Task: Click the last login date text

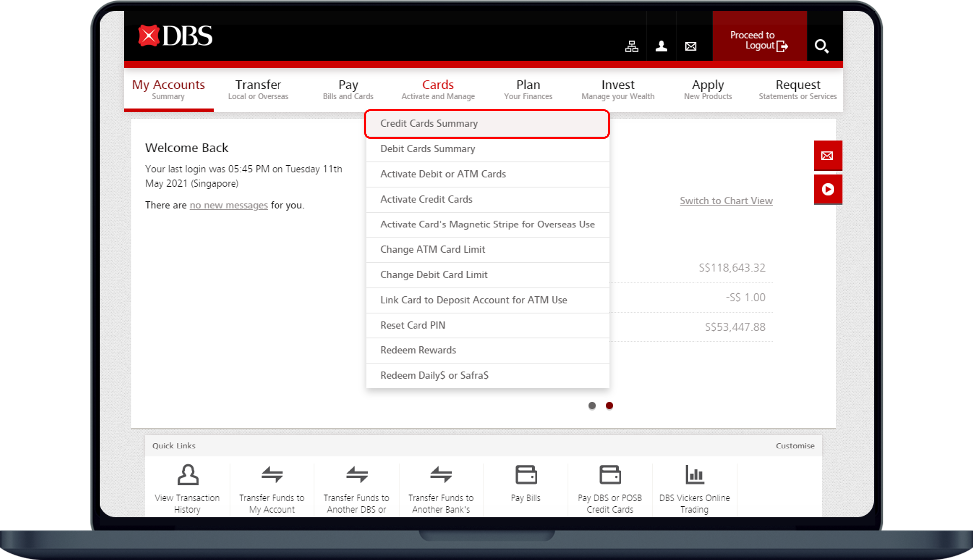Action: [244, 176]
